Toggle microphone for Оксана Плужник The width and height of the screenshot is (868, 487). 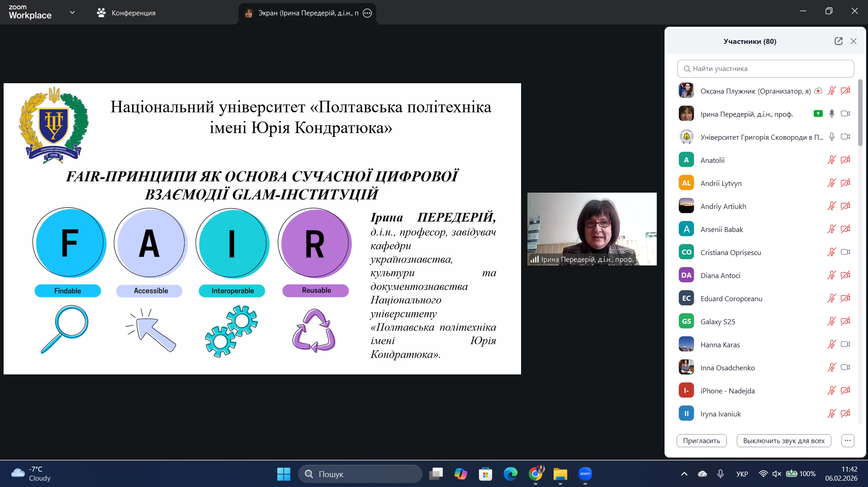[x=831, y=91]
